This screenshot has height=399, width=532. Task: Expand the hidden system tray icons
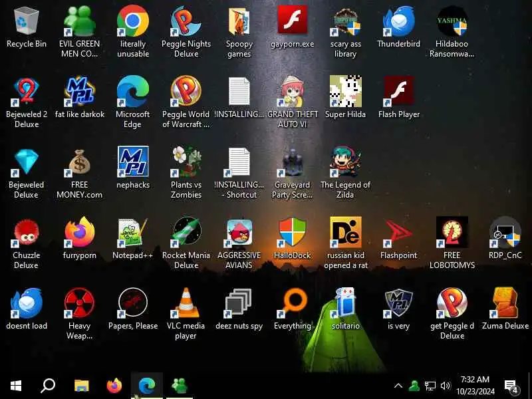[x=398, y=386]
